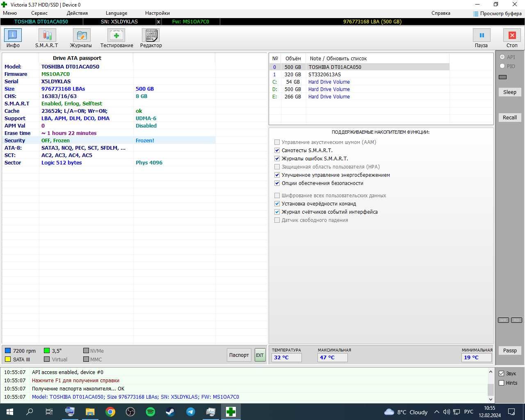Image resolution: width=525 pixels, height=420 pixels.
Task: Click the Recall button
Action: point(510,117)
